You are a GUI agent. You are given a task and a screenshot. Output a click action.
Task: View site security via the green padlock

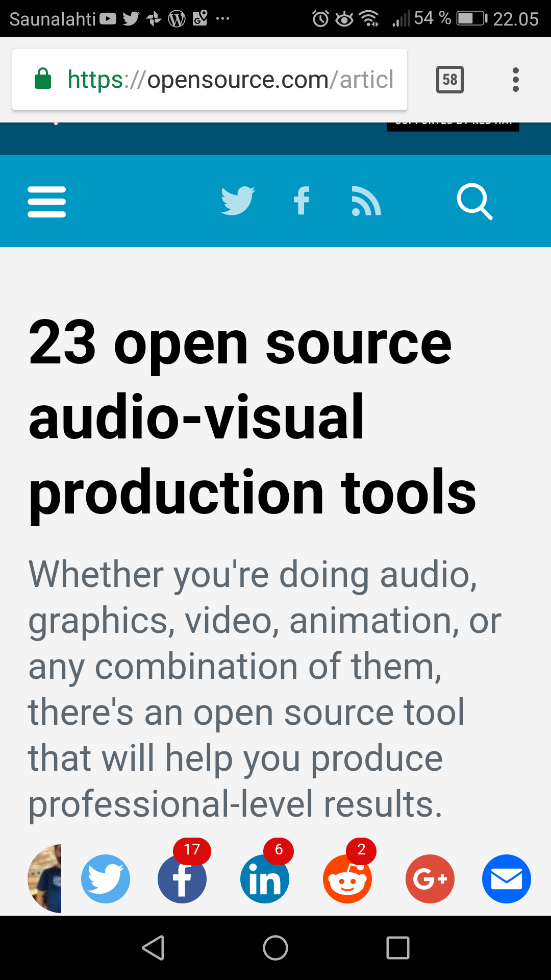43,79
